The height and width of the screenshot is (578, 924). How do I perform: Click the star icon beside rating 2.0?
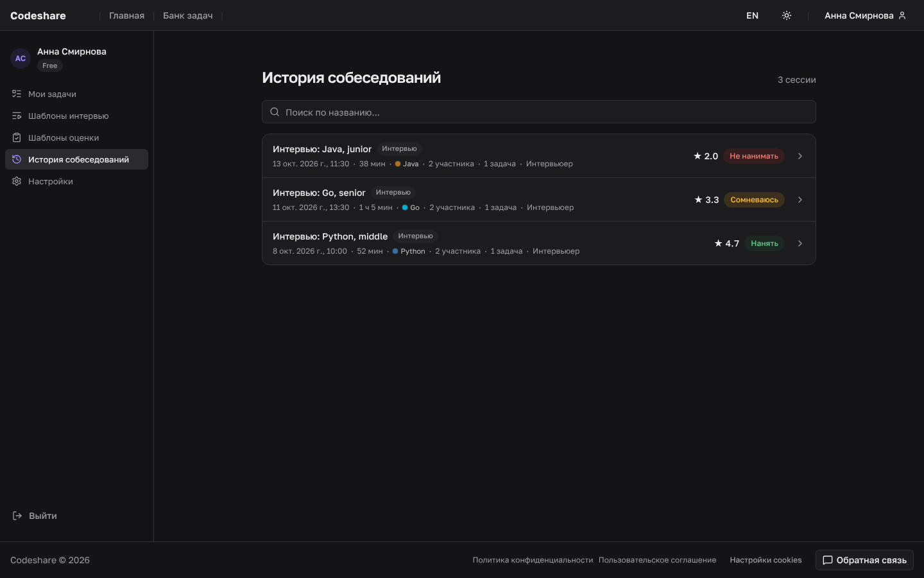pos(697,156)
